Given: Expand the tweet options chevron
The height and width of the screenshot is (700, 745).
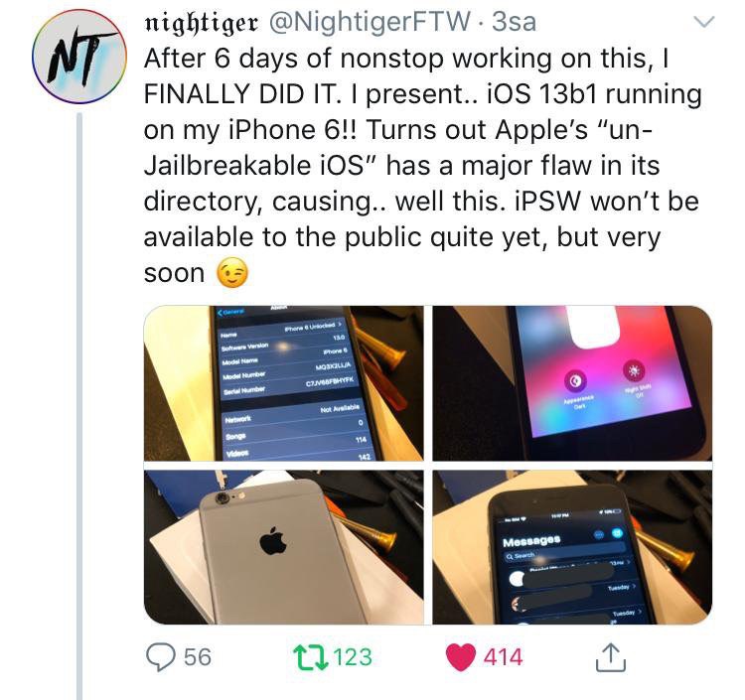Looking at the screenshot, I should (703, 22).
